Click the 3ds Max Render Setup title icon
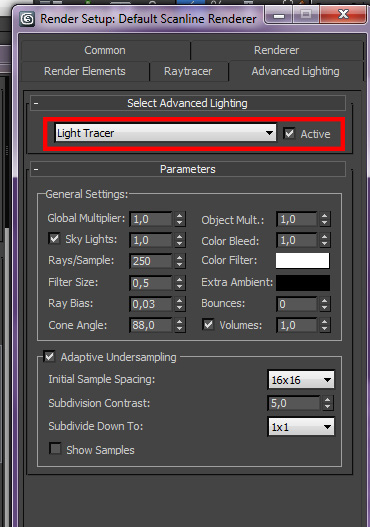 pos(27,19)
